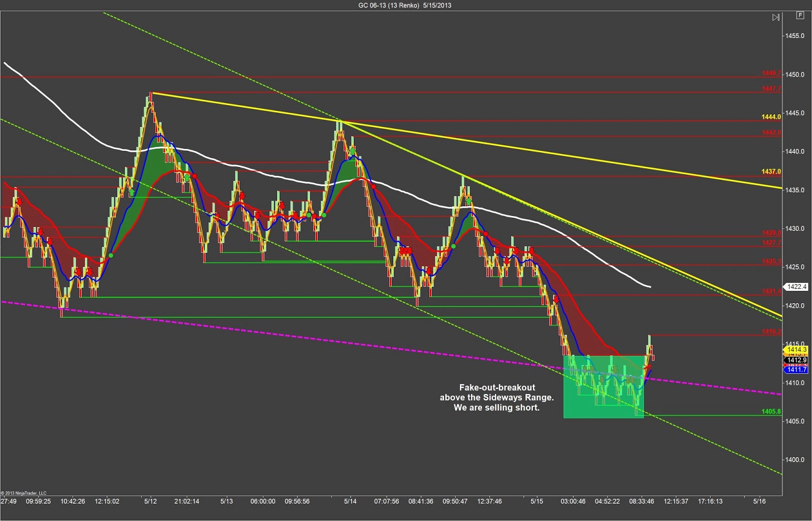Click the 12:37:46 time label

(x=490, y=501)
